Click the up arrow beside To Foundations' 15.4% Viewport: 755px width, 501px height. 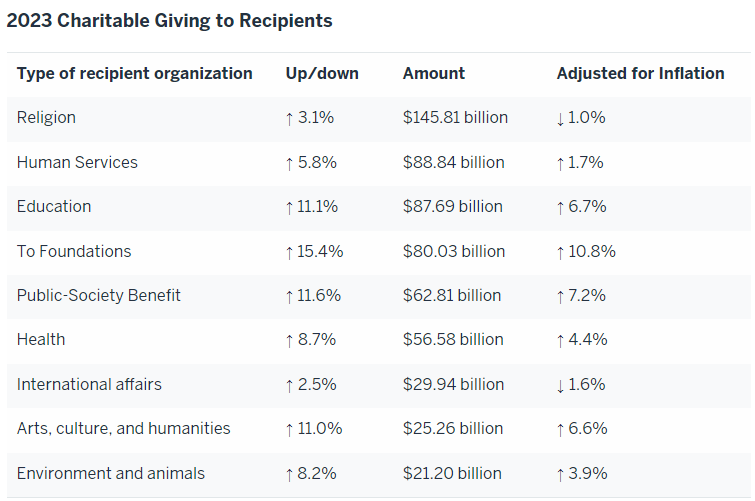(x=290, y=251)
